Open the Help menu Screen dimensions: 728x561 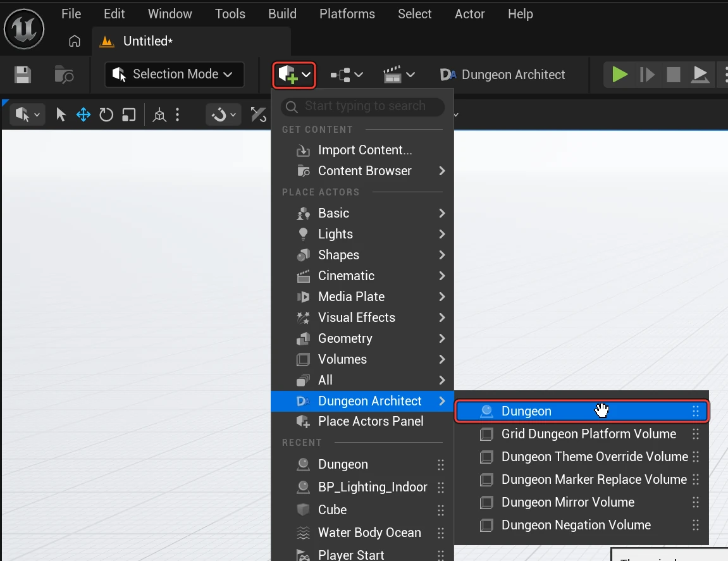520,14
